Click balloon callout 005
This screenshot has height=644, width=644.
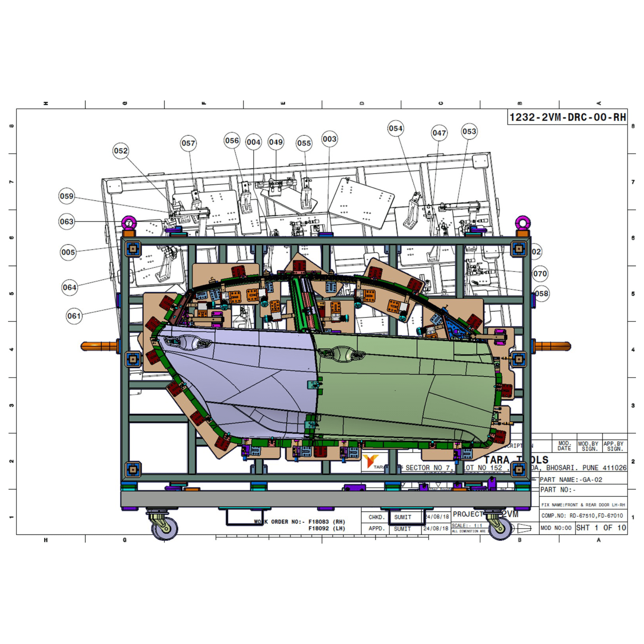[68, 252]
